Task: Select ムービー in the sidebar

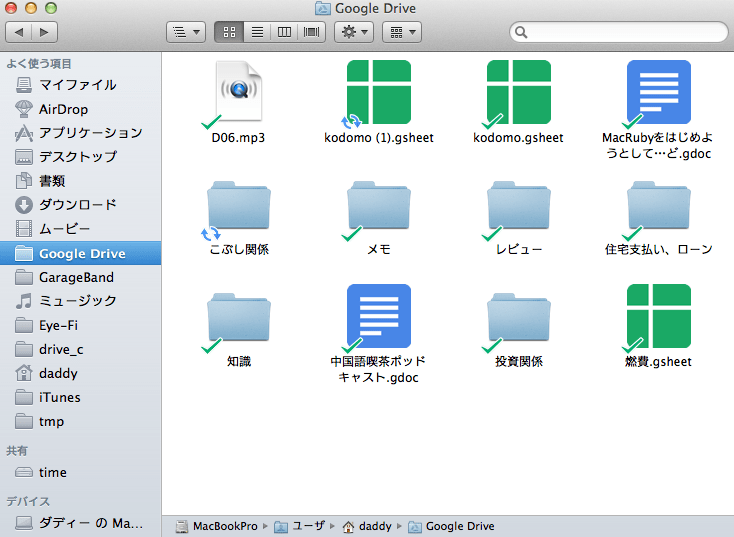Action: coord(81,229)
